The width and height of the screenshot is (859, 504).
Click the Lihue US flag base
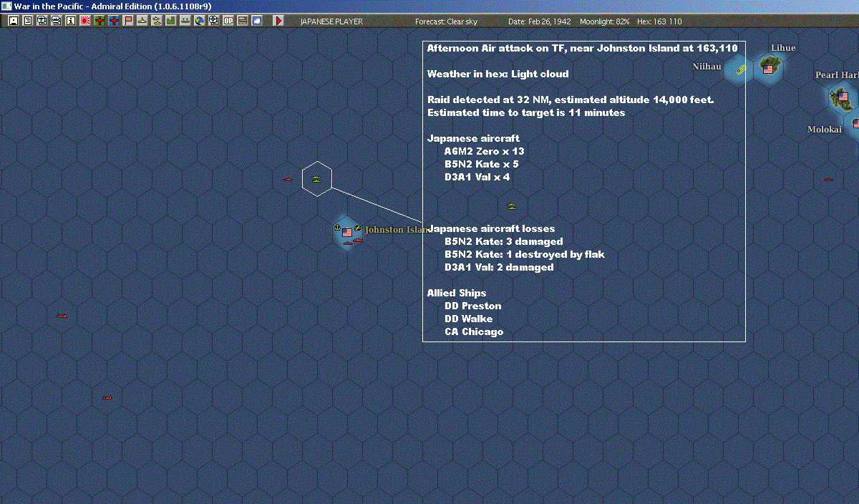(769, 69)
